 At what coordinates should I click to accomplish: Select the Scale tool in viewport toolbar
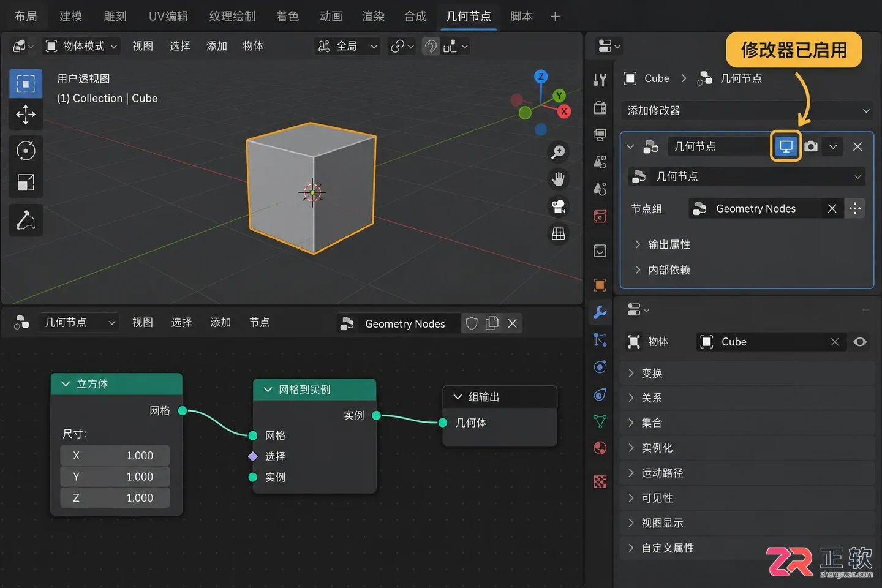click(x=26, y=183)
